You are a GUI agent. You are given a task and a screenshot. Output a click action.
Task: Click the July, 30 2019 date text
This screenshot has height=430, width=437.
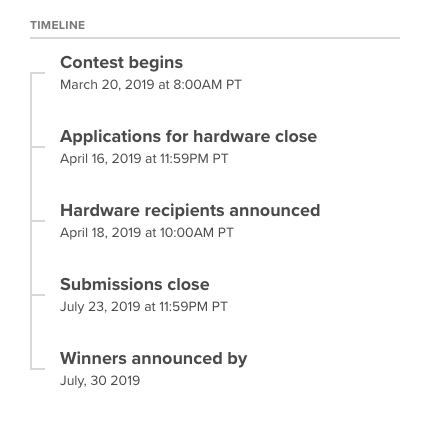100,381
